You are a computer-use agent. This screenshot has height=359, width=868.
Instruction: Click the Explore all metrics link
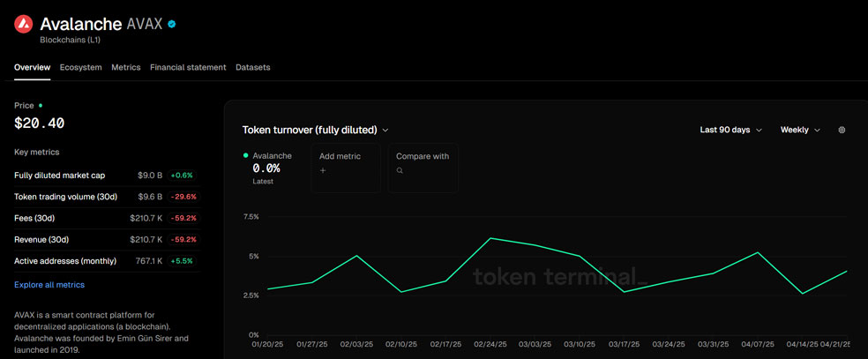click(49, 285)
